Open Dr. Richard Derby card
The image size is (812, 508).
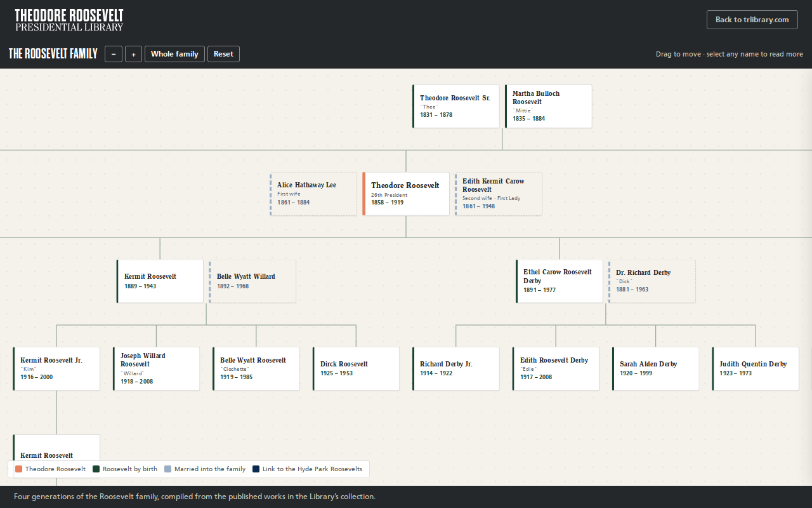[x=652, y=281]
